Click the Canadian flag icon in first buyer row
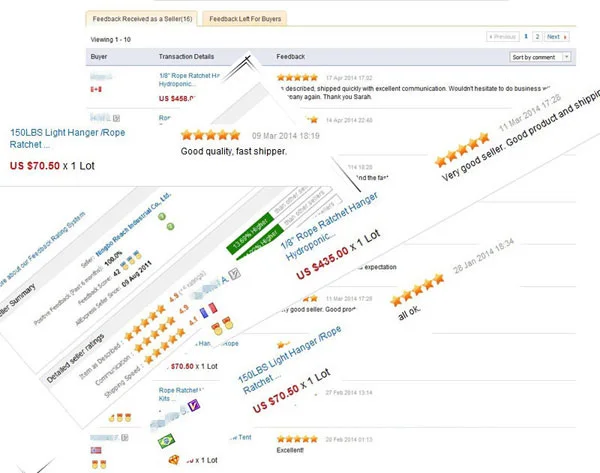The width and height of the screenshot is (600, 473). (96, 89)
